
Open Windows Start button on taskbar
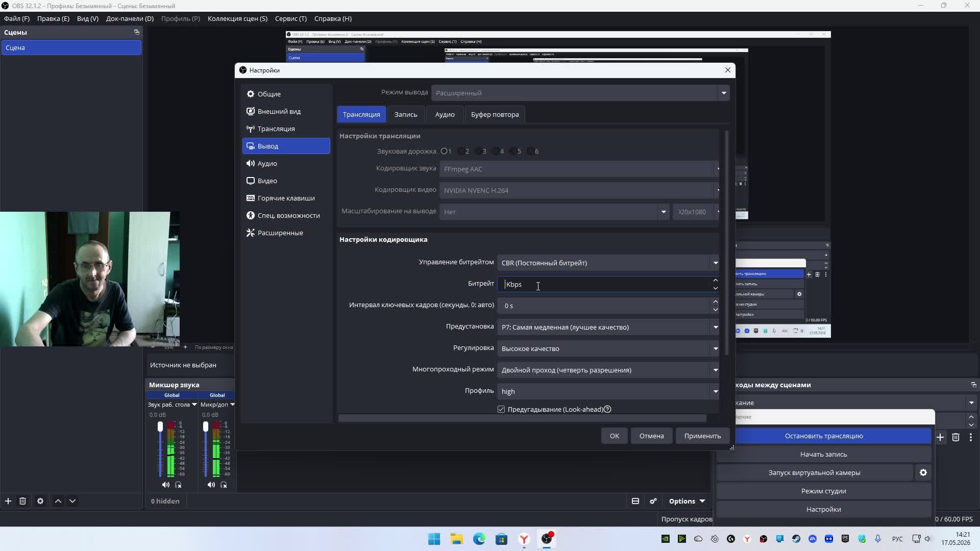pyautogui.click(x=434, y=539)
